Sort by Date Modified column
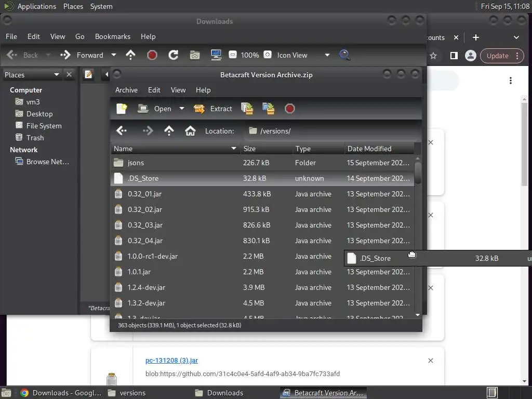532x399 pixels. pos(379,149)
